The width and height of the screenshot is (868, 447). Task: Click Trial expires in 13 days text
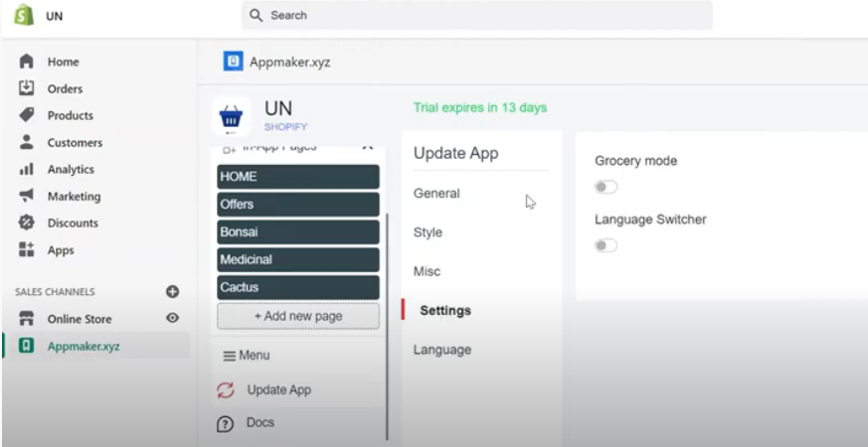point(480,107)
